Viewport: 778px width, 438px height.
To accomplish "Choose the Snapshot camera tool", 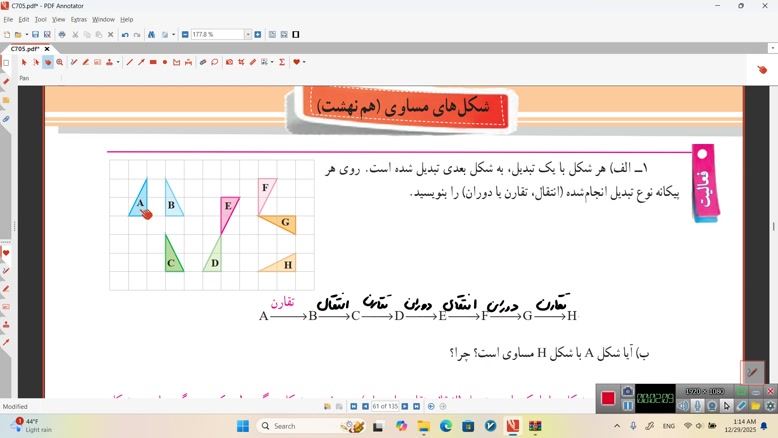I will pos(229,62).
